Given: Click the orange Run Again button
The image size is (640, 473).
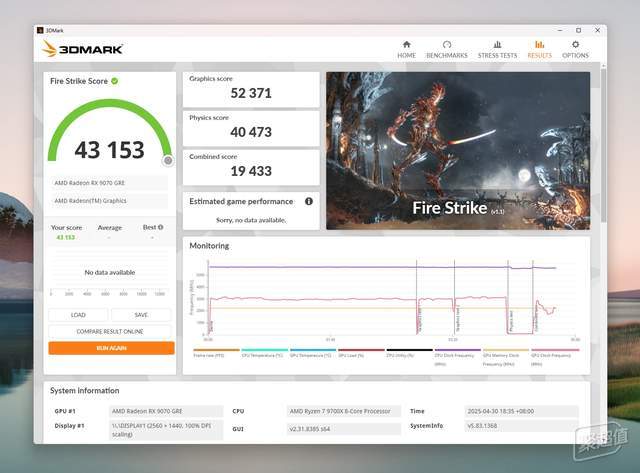Looking at the screenshot, I should (x=111, y=348).
